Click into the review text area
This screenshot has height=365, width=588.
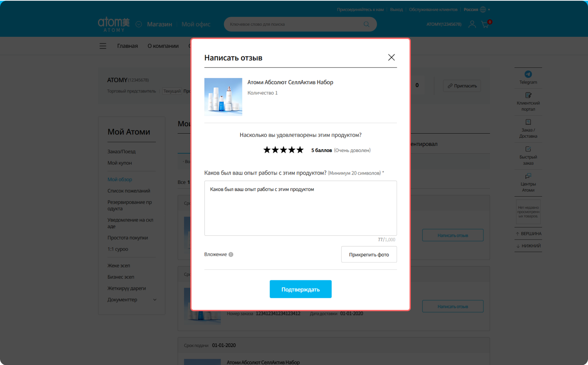301,208
